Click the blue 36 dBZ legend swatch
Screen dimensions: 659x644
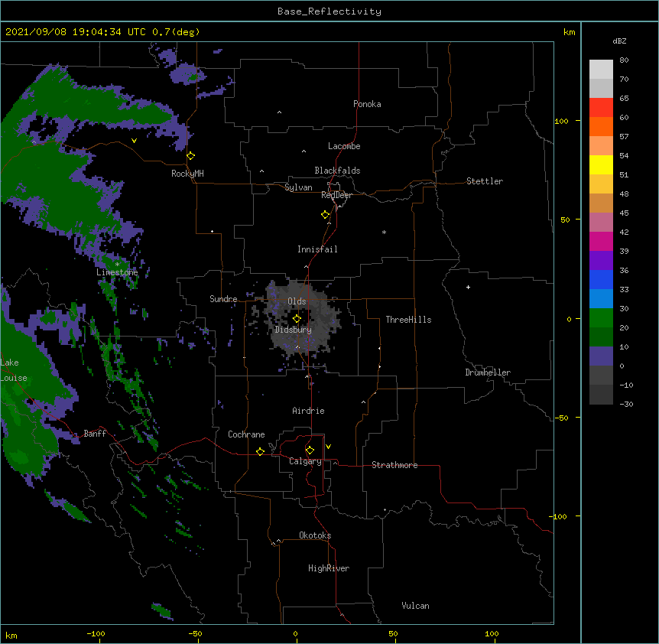[601, 279]
